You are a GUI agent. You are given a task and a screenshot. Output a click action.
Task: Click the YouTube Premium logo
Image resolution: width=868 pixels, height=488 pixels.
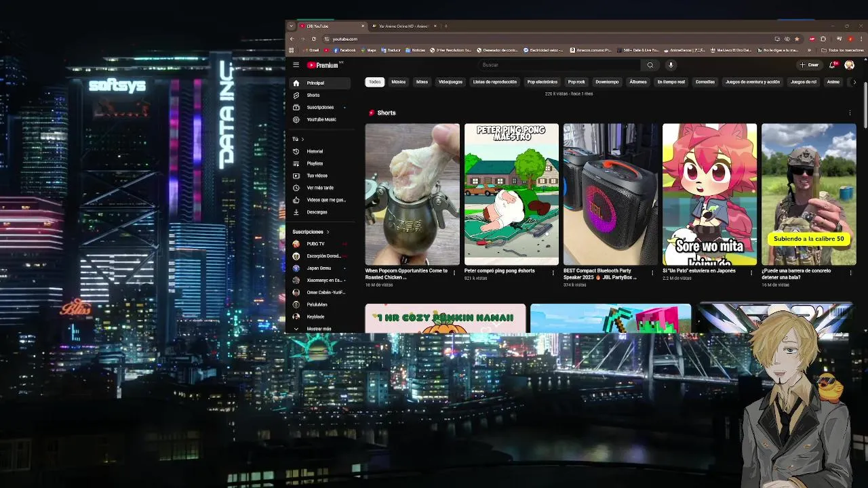click(323, 65)
